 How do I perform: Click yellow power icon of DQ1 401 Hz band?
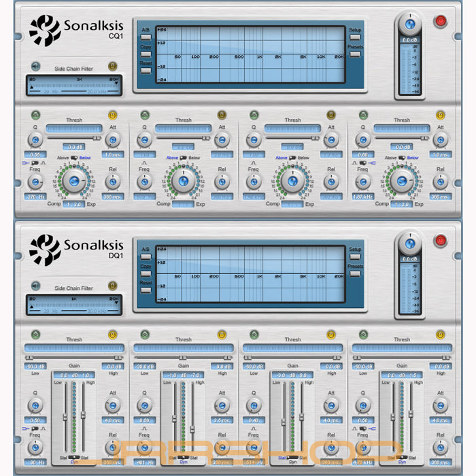[x=222, y=335]
